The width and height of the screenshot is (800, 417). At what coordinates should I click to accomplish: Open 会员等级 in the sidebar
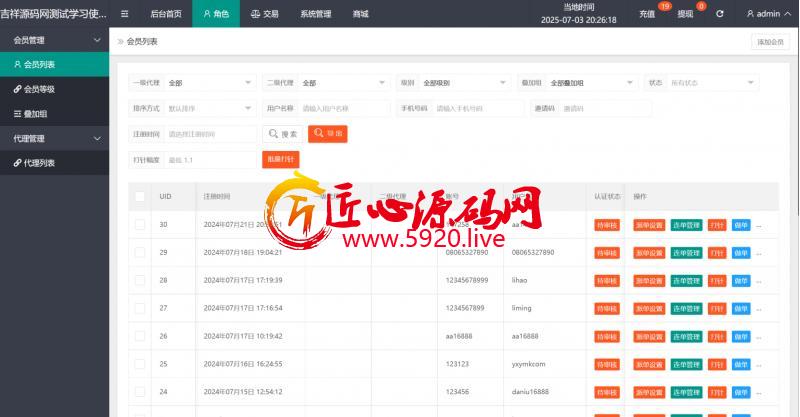40,89
